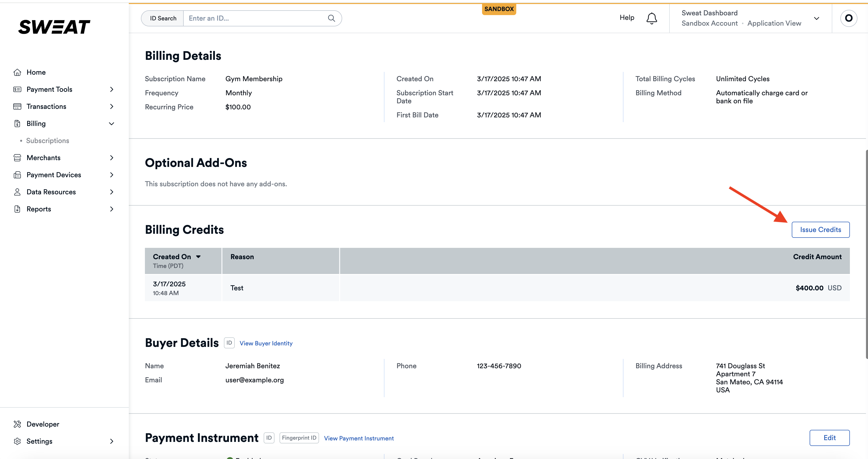Screen dimensions: 868x459
Task: Click the SWEAT logo
Action: click(54, 27)
